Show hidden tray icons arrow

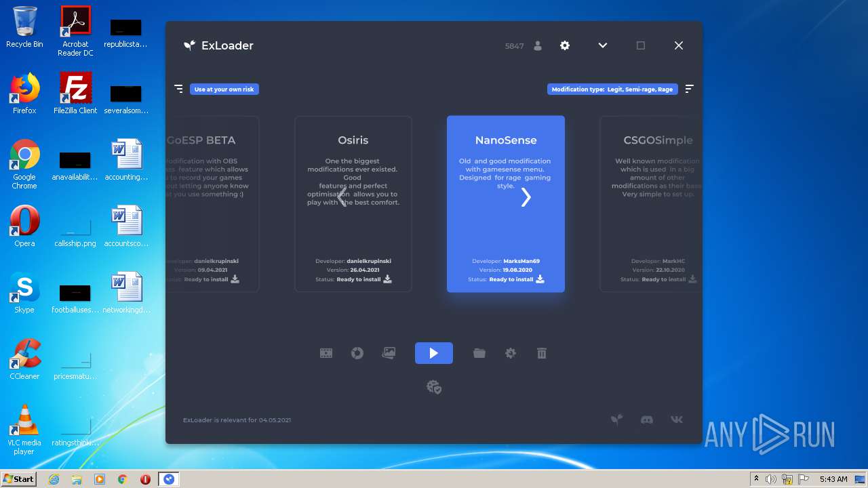[x=756, y=479]
